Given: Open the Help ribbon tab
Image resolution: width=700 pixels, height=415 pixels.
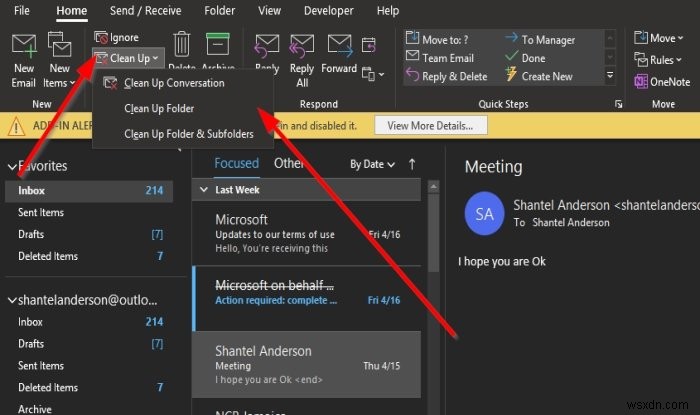Looking at the screenshot, I should [x=388, y=10].
